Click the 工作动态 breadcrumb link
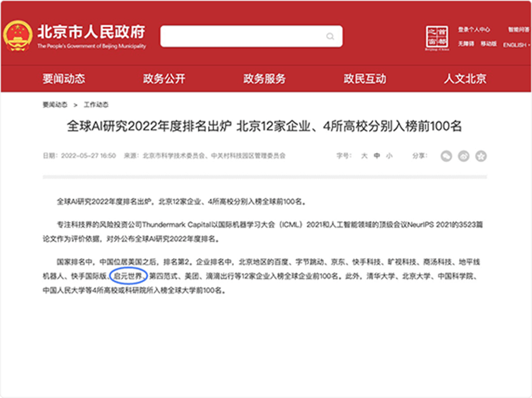Viewport: 532px width, 398px height. tap(96, 105)
